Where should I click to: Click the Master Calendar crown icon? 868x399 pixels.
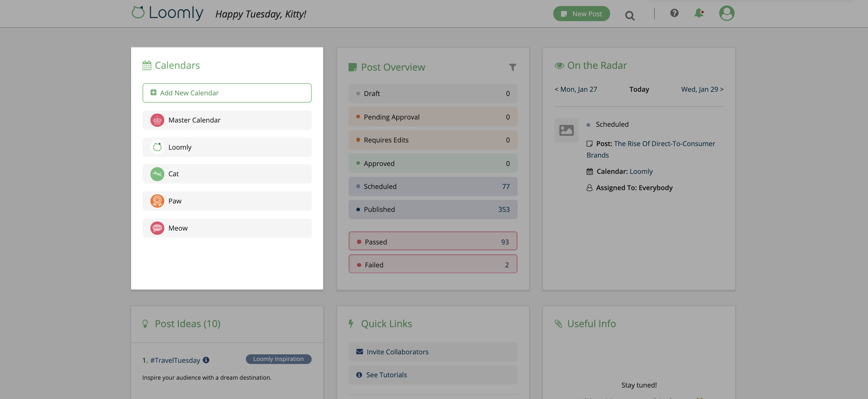157,120
